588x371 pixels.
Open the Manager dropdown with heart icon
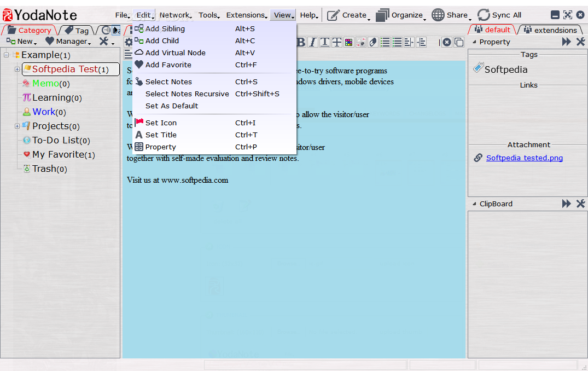[68, 41]
